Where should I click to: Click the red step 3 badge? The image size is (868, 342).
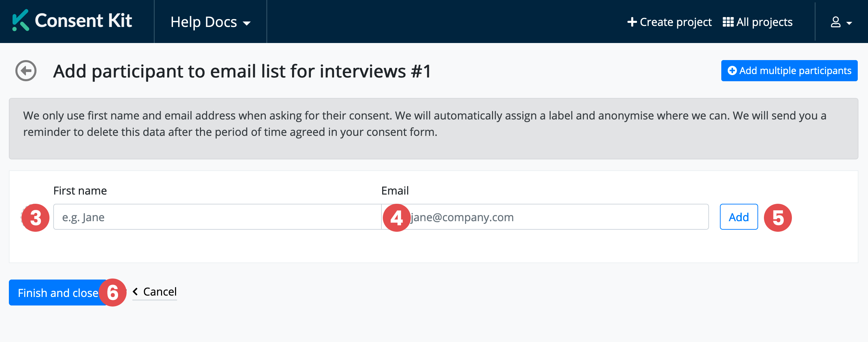tap(35, 218)
